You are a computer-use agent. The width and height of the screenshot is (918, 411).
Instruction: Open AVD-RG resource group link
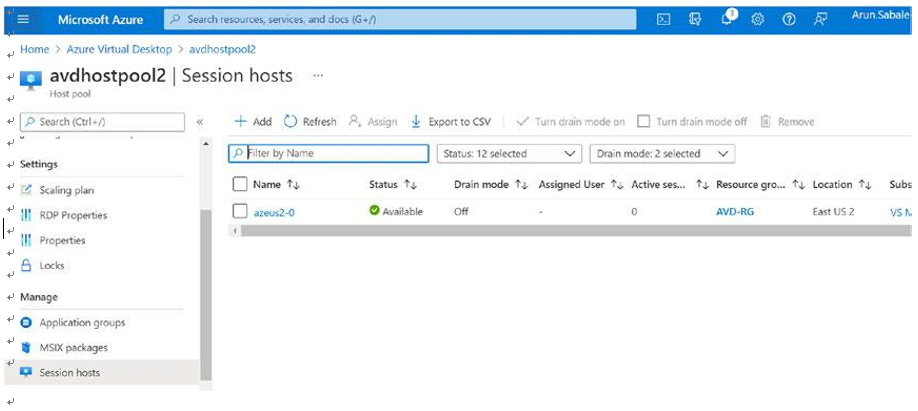click(x=735, y=212)
